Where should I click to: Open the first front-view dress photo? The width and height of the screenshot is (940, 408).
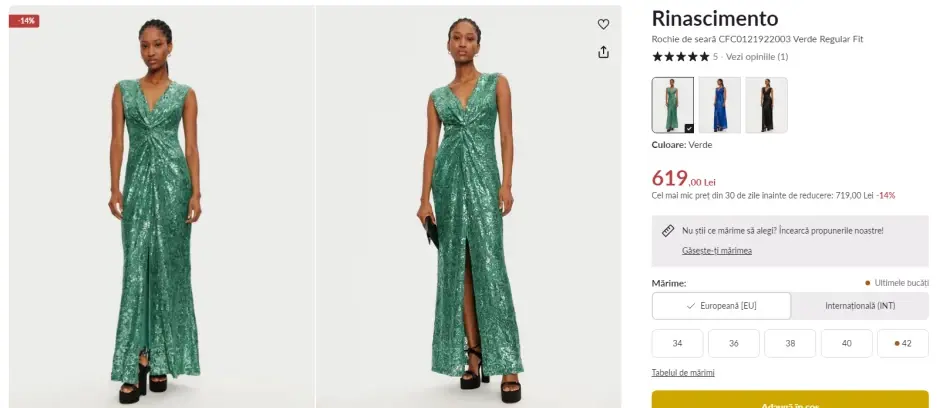pos(160,205)
